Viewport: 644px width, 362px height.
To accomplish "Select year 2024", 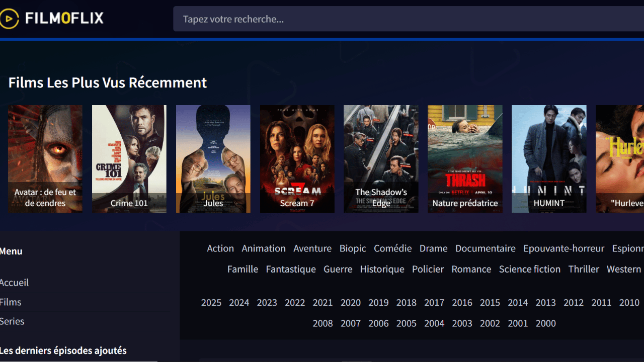I will click(x=239, y=302).
